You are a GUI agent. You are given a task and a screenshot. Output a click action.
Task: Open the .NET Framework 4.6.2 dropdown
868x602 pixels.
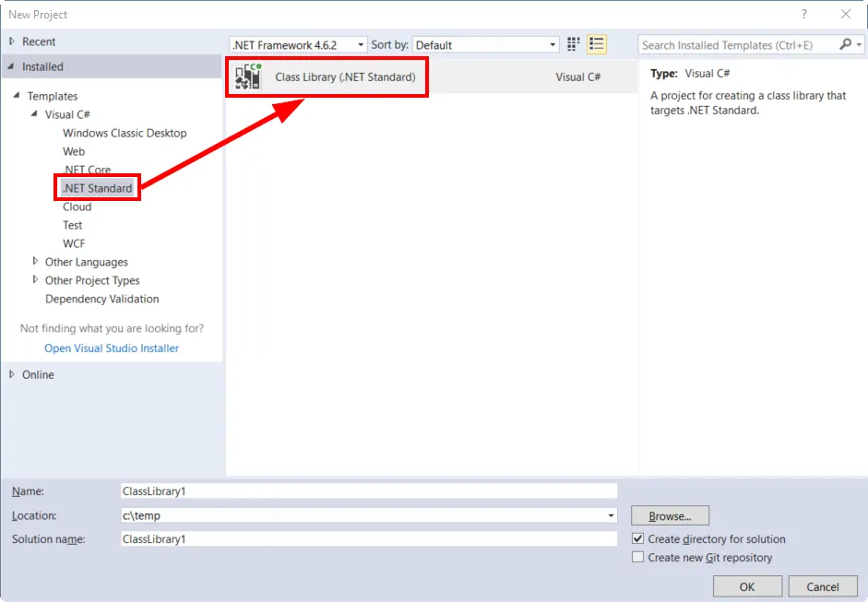298,45
